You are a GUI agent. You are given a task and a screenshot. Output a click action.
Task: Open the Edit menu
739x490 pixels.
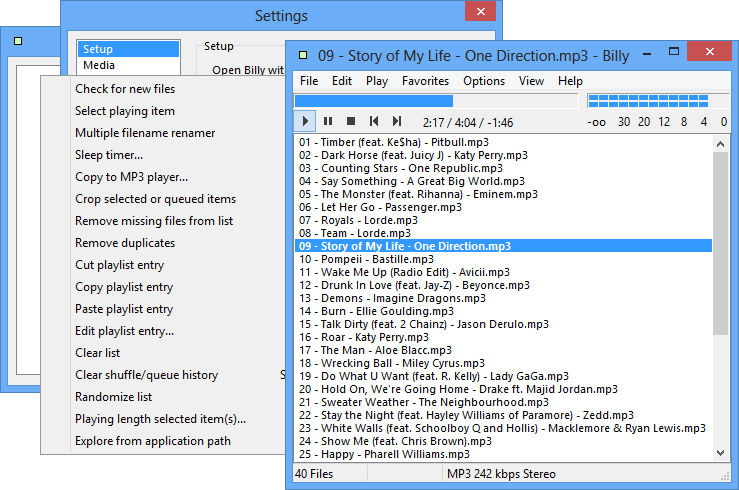(342, 81)
